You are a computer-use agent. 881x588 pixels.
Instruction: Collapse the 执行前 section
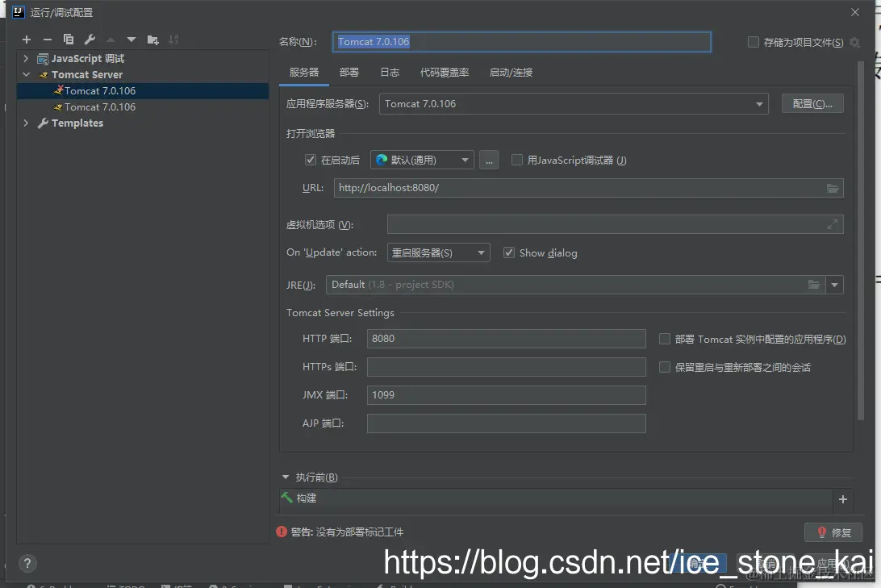[286, 477]
